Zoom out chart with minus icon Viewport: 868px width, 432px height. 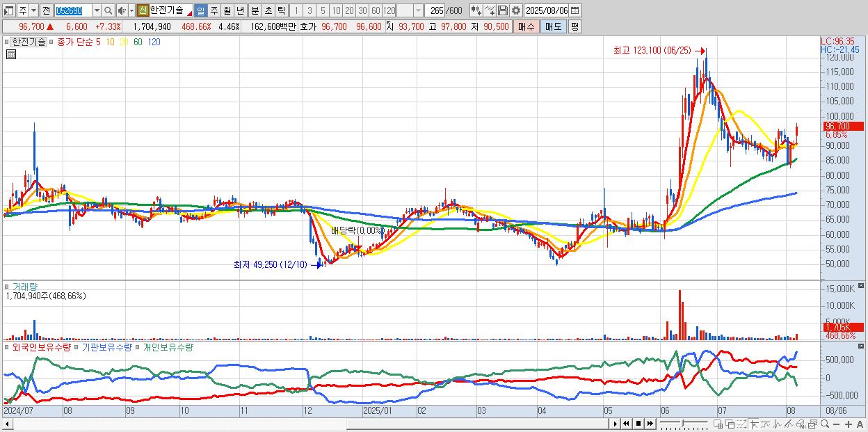[836, 424]
